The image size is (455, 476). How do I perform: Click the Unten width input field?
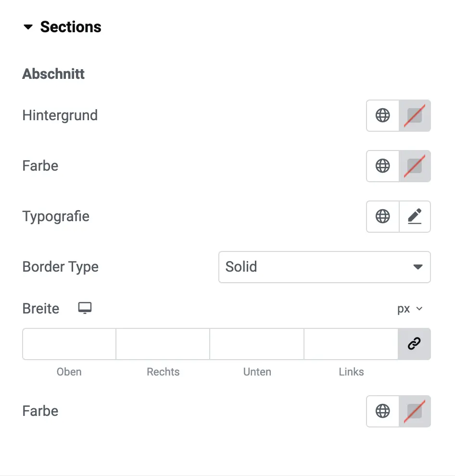257,344
